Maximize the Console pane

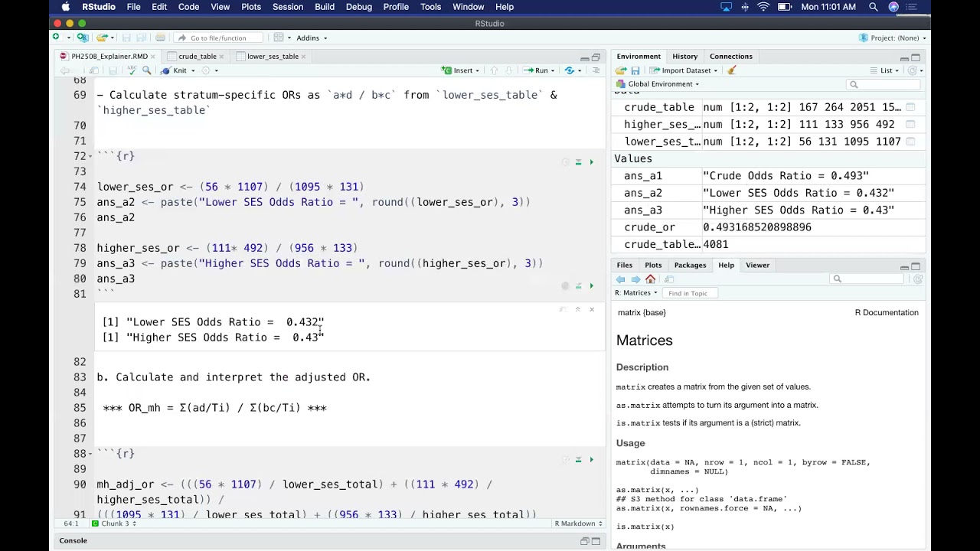[x=596, y=541]
